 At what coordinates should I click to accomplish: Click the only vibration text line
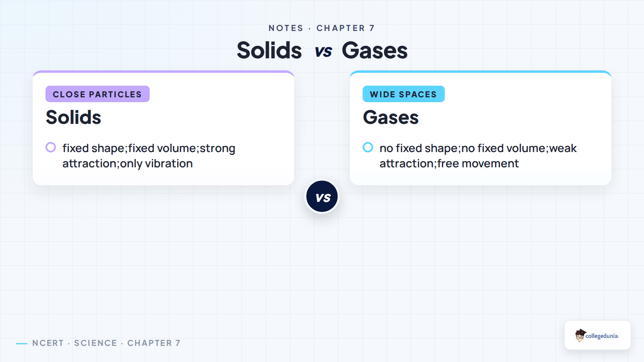[128, 164]
